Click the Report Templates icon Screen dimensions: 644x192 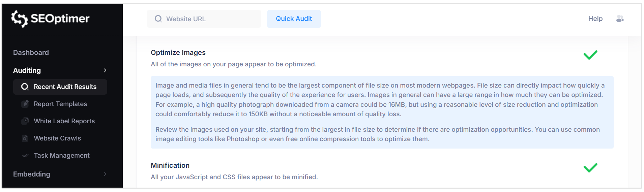click(25, 104)
